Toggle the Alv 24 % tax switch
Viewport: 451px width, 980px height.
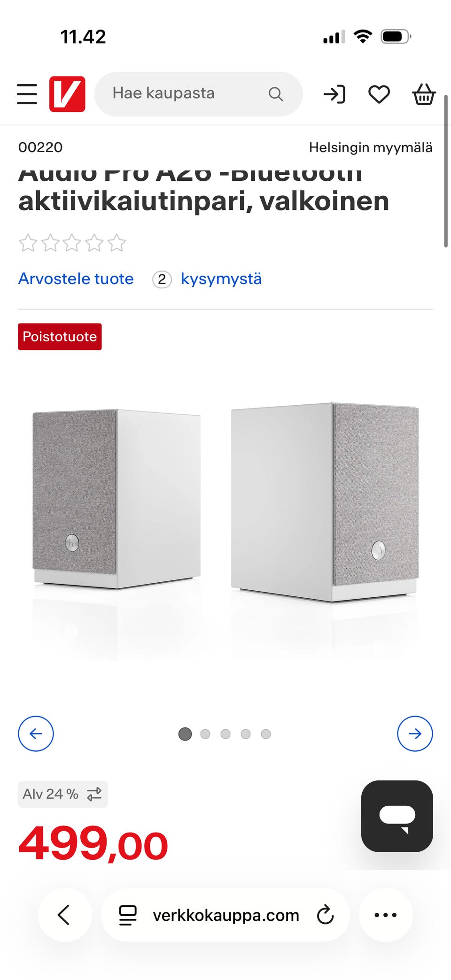pos(63,794)
